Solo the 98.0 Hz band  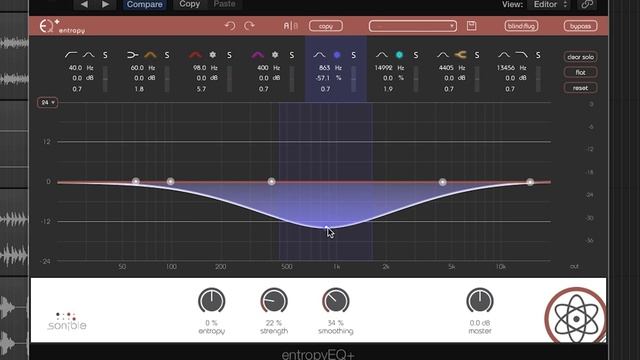[229, 55]
